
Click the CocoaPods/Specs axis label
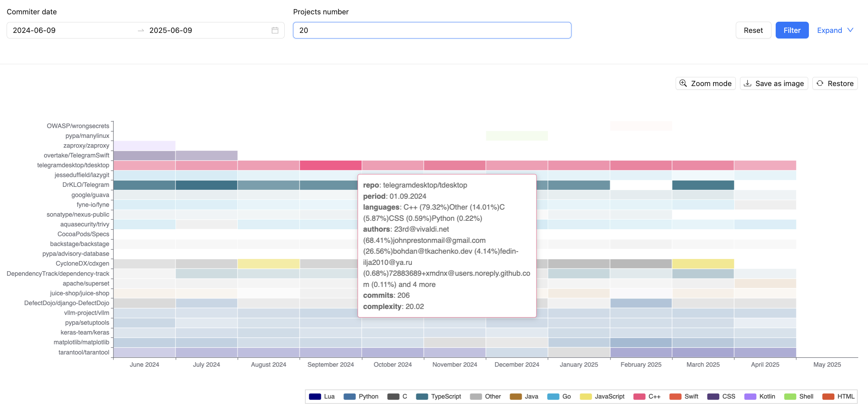pos(83,234)
